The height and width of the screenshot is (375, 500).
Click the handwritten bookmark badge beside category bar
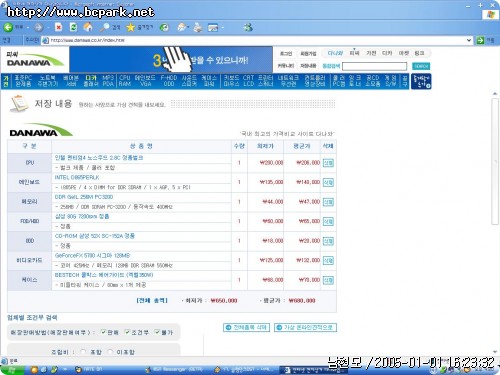421,81
